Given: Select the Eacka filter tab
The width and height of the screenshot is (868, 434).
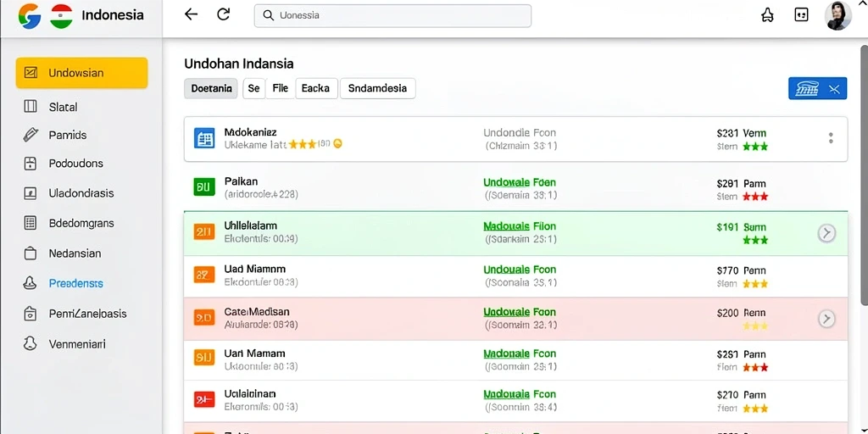Looking at the screenshot, I should 316,88.
